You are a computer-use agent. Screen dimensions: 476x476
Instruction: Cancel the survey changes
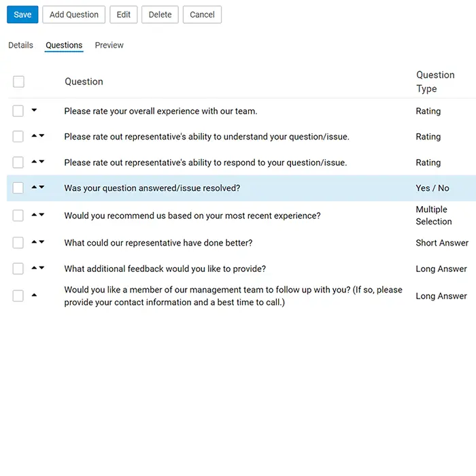(x=202, y=14)
